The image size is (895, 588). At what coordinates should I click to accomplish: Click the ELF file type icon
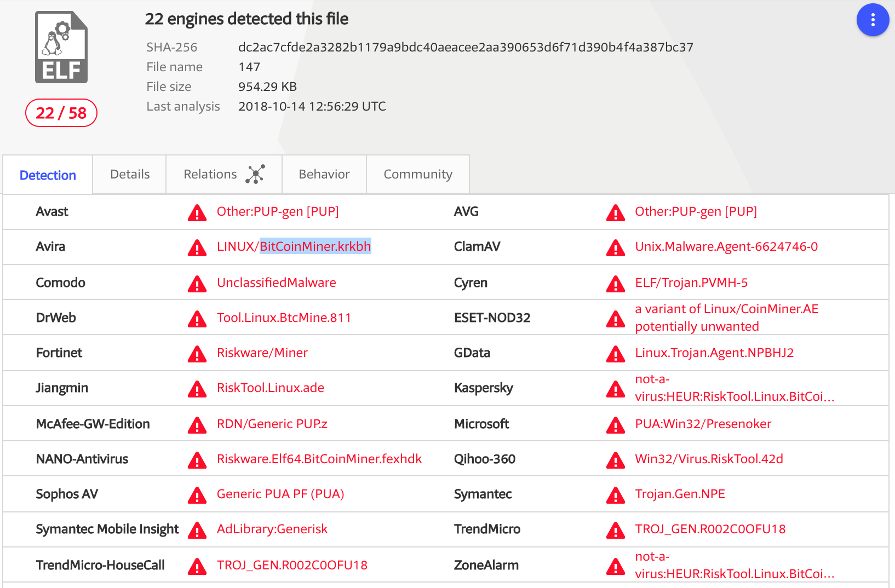[x=61, y=47]
